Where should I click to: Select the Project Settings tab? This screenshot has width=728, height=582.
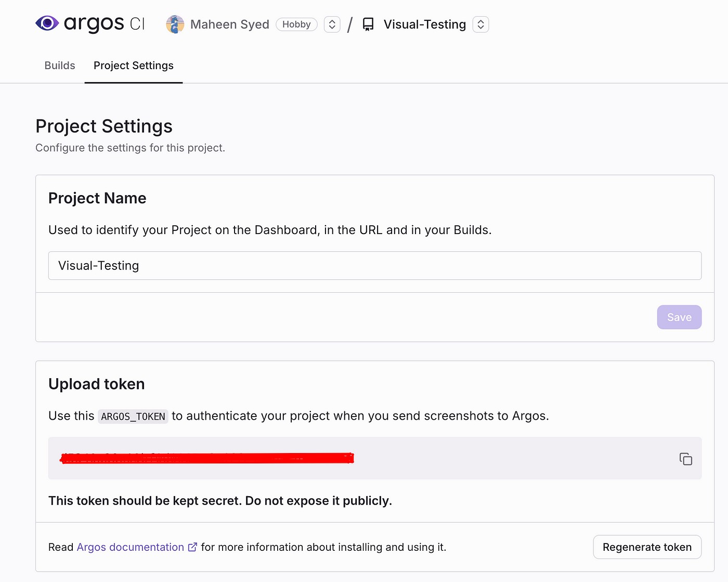coord(134,66)
